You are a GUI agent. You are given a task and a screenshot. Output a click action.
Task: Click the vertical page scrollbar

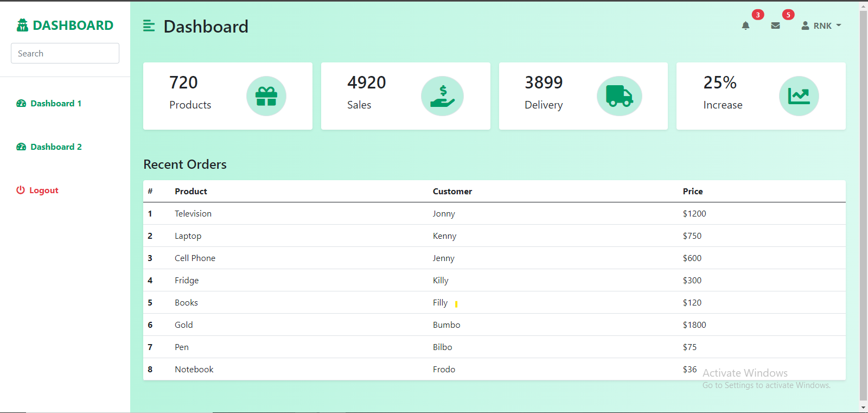pyautogui.click(x=863, y=205)
